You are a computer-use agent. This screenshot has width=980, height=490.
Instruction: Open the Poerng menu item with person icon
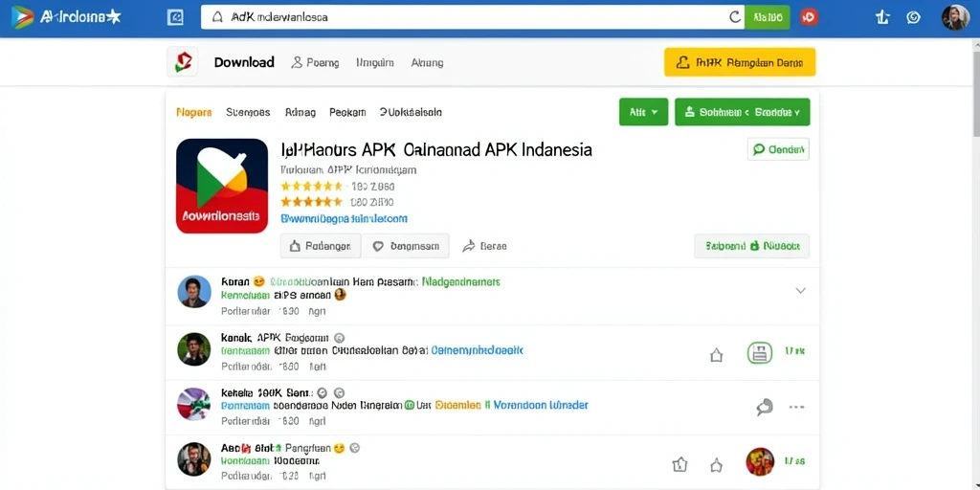tap(315, 62)
